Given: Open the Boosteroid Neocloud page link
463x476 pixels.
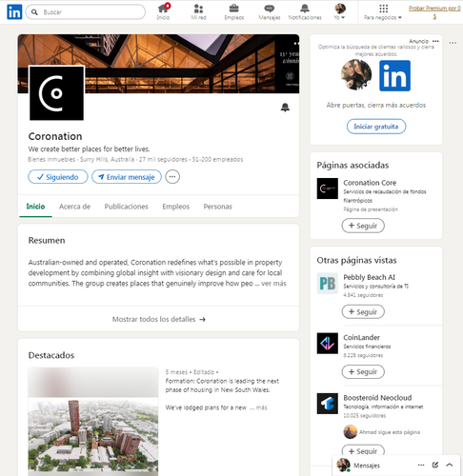Looking at the screenshot, I should pyautogui.click(x=377, y=398).
